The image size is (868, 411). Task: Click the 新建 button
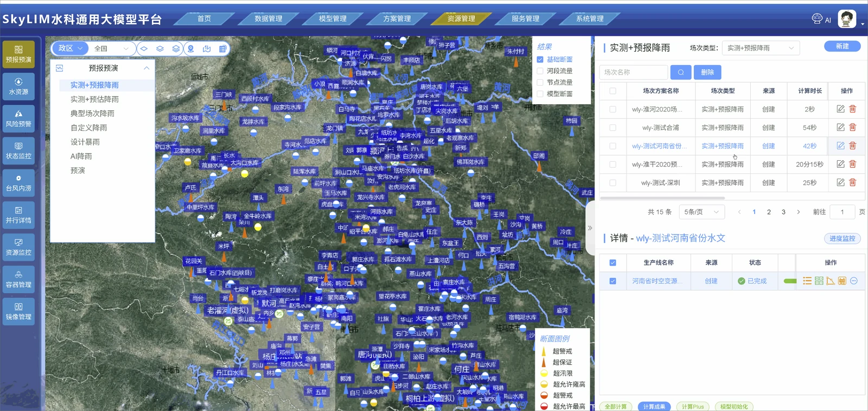point(842,46)
